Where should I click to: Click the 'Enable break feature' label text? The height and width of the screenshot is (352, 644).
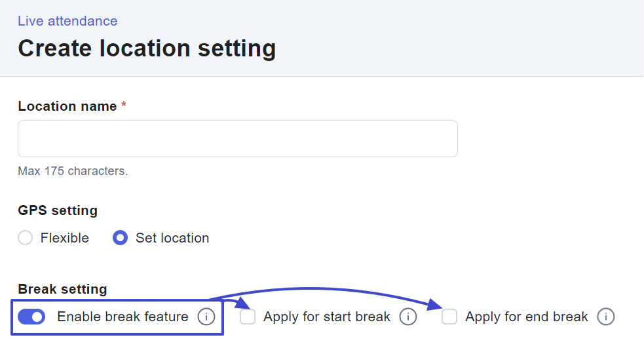coord(123,317)
